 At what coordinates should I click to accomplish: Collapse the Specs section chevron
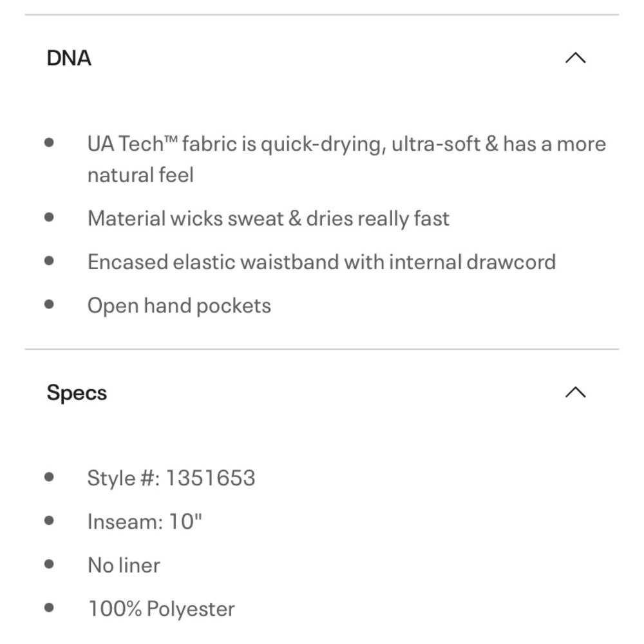(x=575, y=392)
